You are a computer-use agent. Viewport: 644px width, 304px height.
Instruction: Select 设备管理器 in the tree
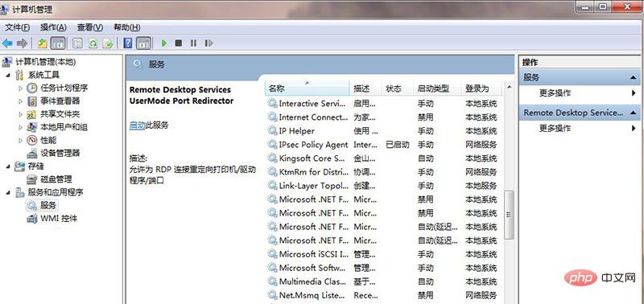60,153
